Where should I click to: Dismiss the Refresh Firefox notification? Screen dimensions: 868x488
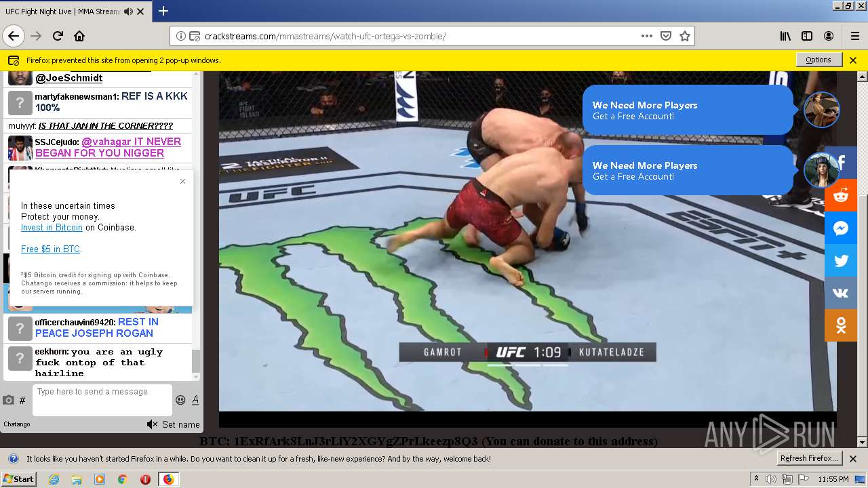point(853,459)
